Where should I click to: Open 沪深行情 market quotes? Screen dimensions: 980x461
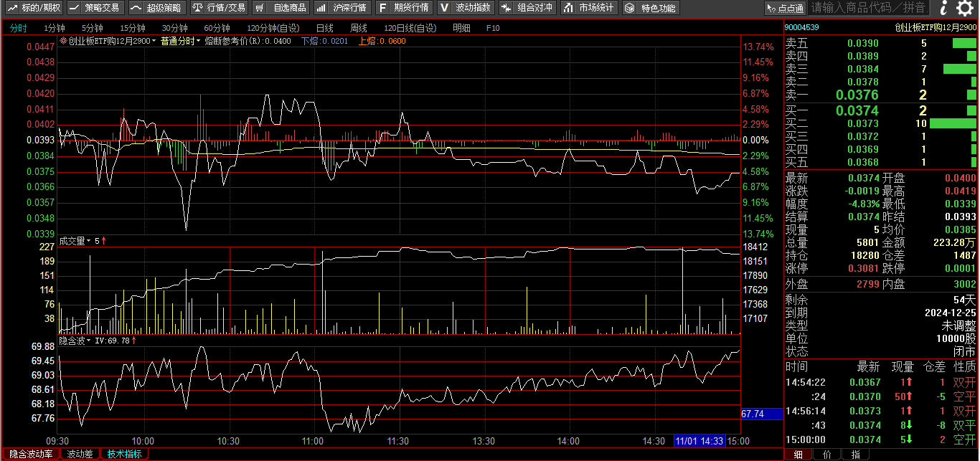tap(343, 8)
